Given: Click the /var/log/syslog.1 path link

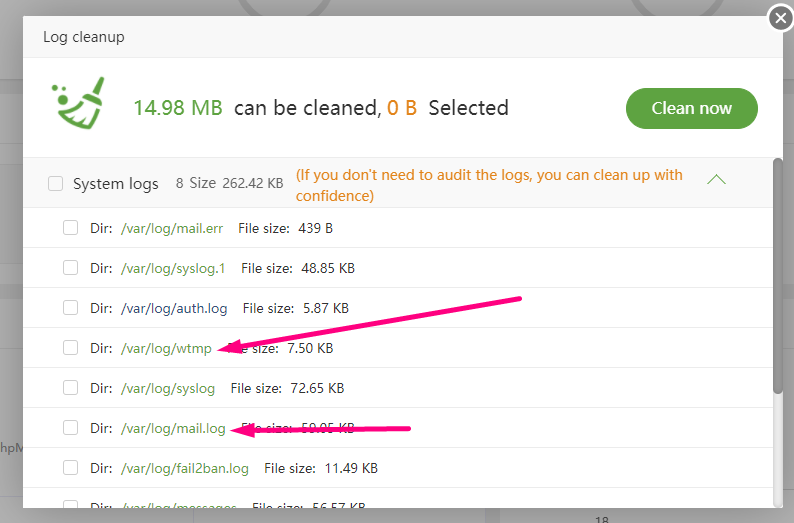Looking at the screenshot, I should click(173, 268).
